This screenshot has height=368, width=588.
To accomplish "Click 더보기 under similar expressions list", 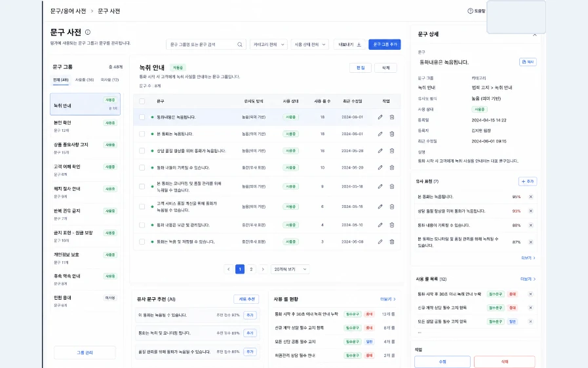I will [x=528, y=258].
